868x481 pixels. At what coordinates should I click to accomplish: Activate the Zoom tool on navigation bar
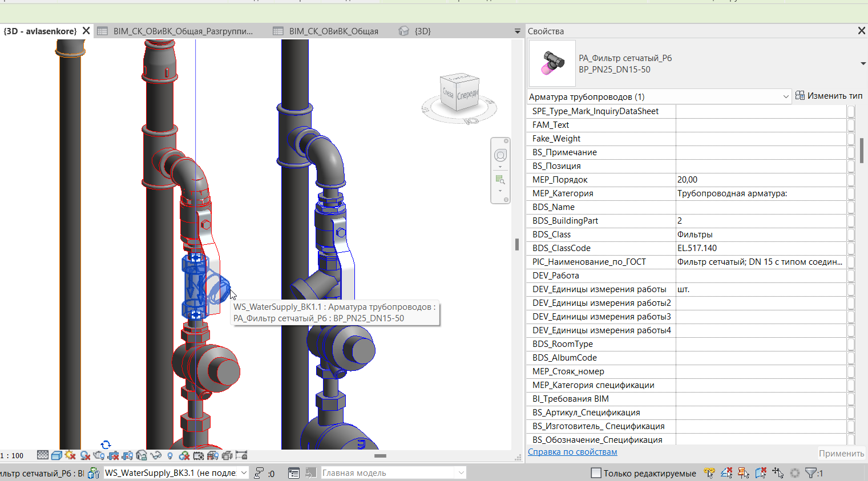500,180
